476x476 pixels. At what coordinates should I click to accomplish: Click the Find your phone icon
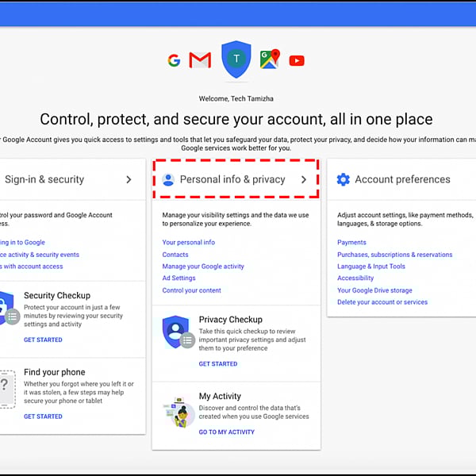point(6,389)
